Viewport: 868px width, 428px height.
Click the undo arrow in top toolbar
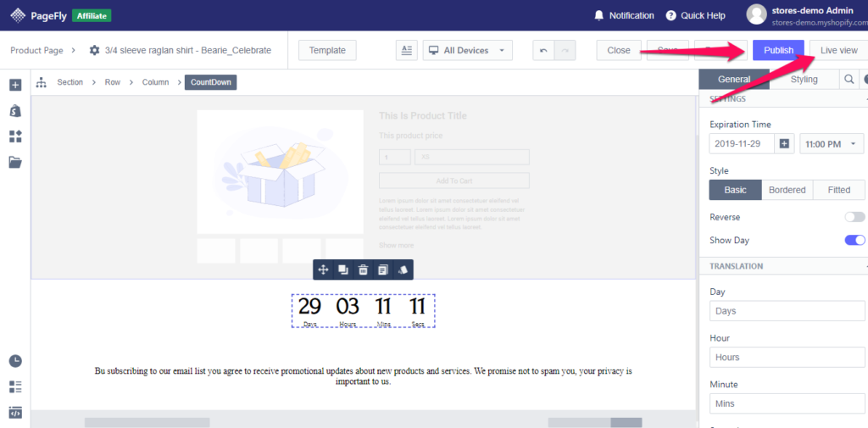[x=543, y=51]
